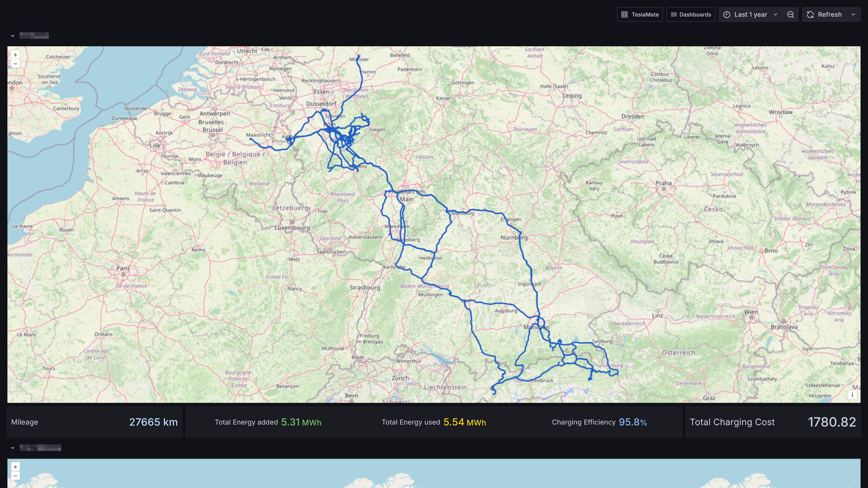
Task: Click the Total Energy used value
Action: pyautogui.click(x=464, y=422)
